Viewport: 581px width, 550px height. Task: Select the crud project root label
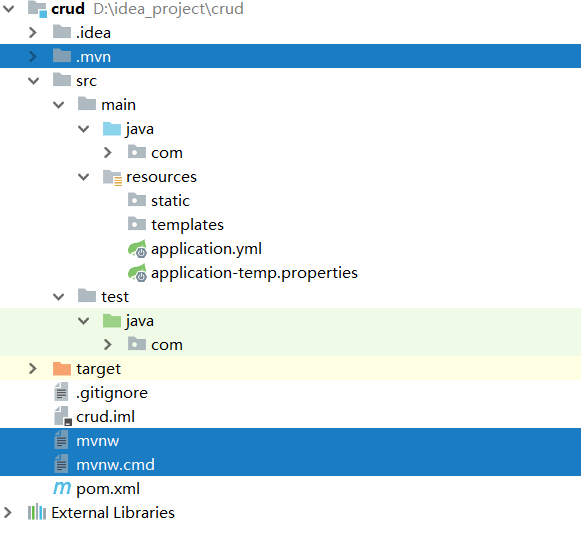tap(68, 9)
